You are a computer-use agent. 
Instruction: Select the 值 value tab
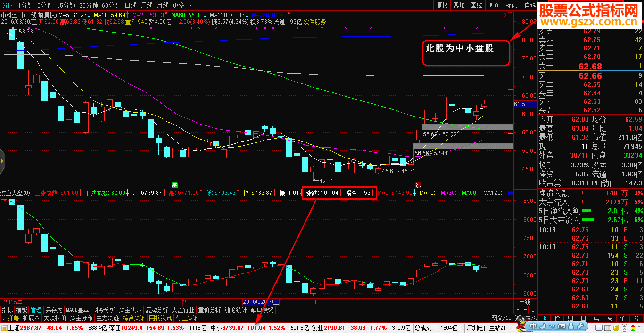623,318
